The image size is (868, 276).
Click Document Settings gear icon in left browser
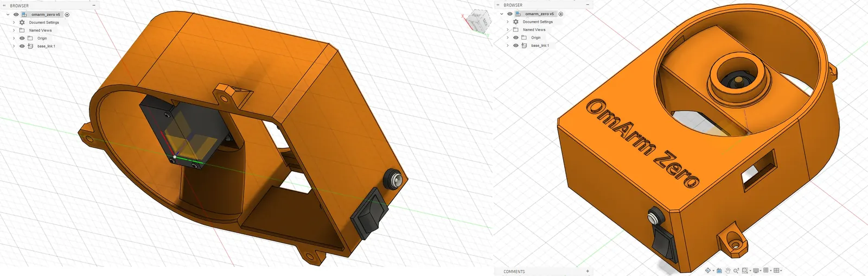(x=22, y=22)
